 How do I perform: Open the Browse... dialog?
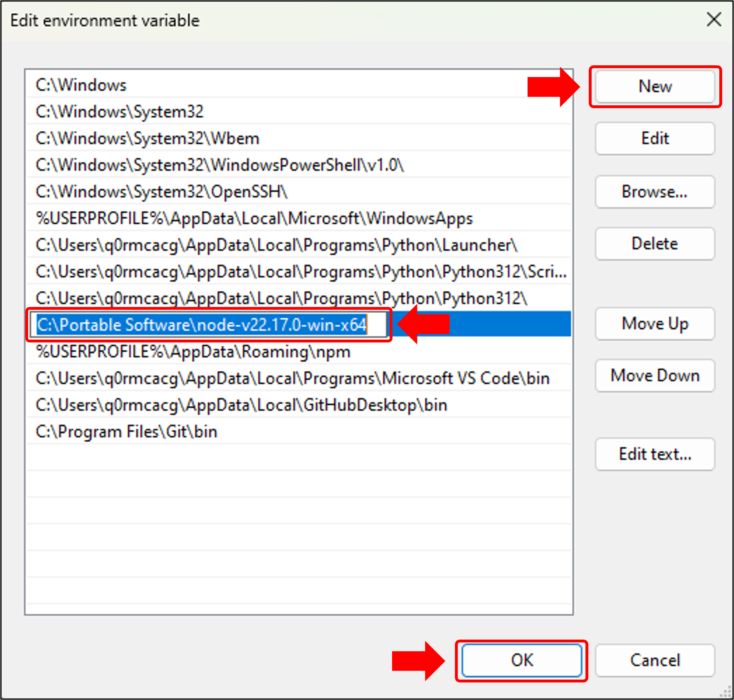click(654, 192)
